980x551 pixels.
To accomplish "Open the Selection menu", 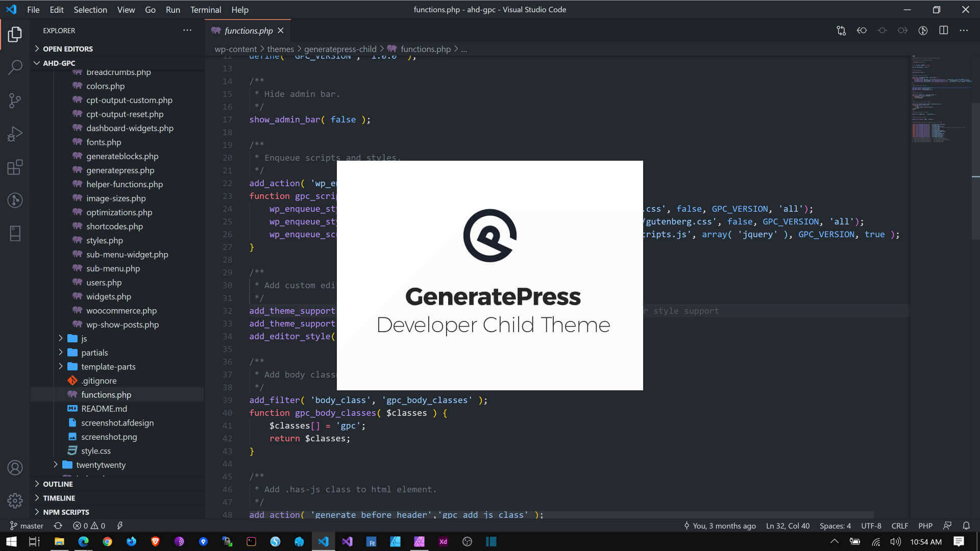I will tap(90, 10).
